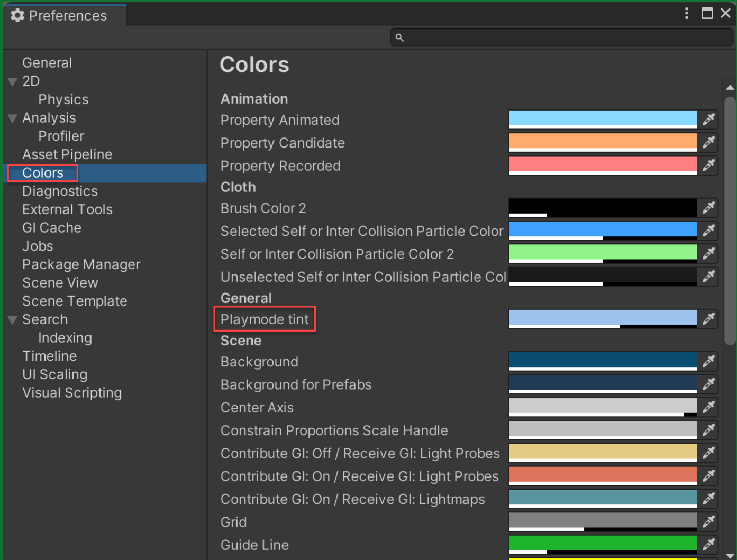Click the Scene Background eyedropper icon

click(x=708, y=362)
